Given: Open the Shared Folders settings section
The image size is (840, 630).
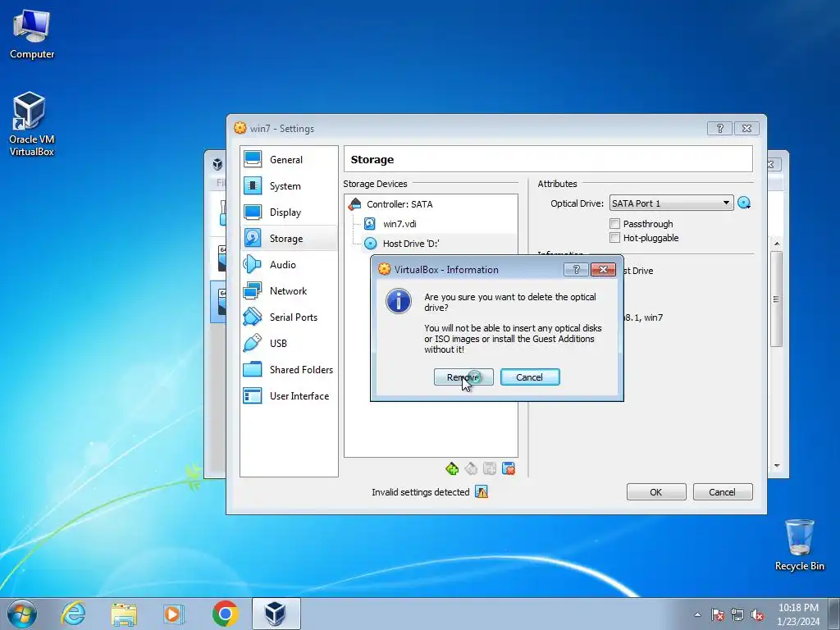Looking at the screenshot, I should 289,370.
